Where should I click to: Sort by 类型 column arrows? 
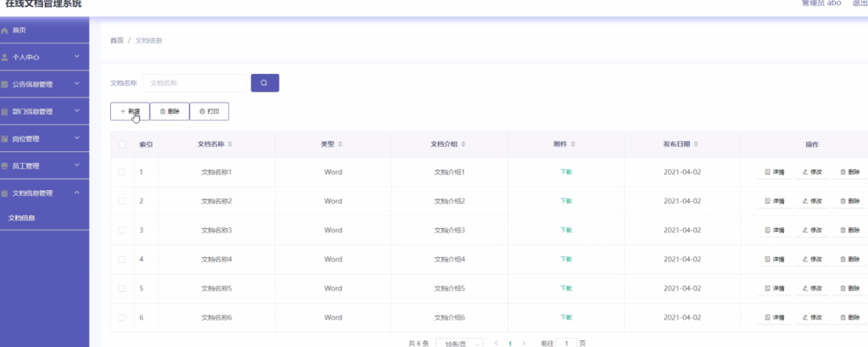pyautogui.click(x=341, y=144)
